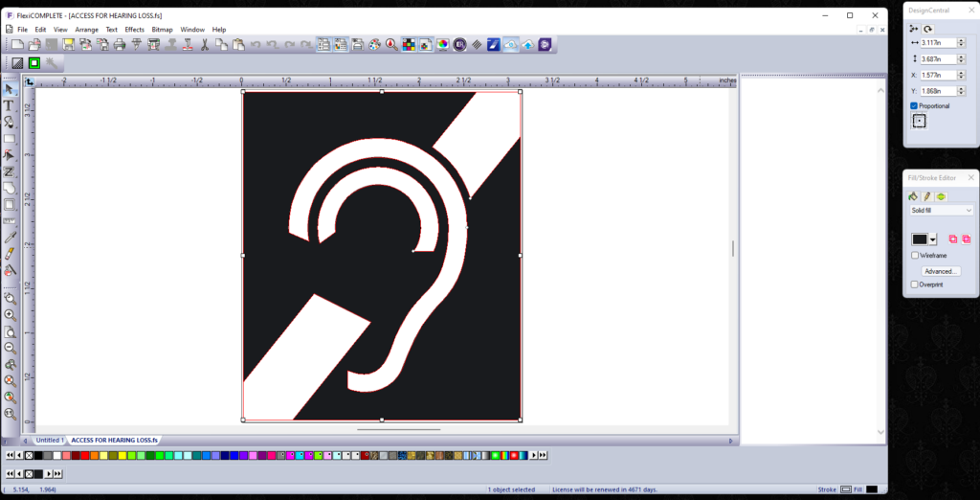Click the X position field 1.577in
This screenshot has width=980, height=500.
click(939, 75)
